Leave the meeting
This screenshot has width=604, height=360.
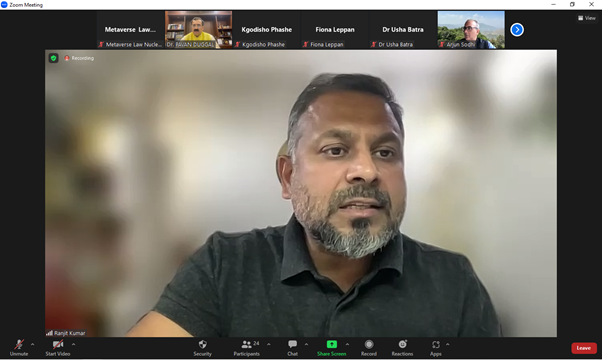(x=584, y=348)
